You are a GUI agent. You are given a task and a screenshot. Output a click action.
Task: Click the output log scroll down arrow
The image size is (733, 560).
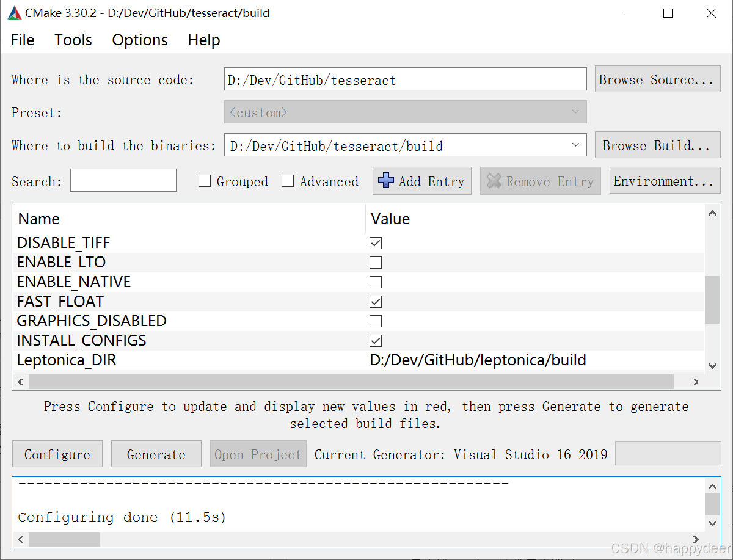712,523
